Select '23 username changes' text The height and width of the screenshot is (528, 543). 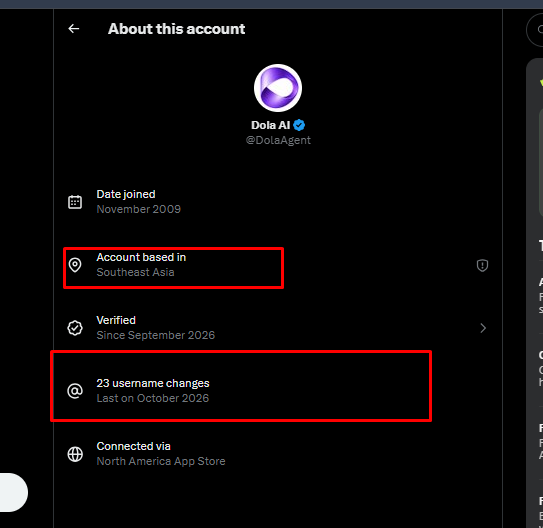pyautogui.click(x=153, y=383)
